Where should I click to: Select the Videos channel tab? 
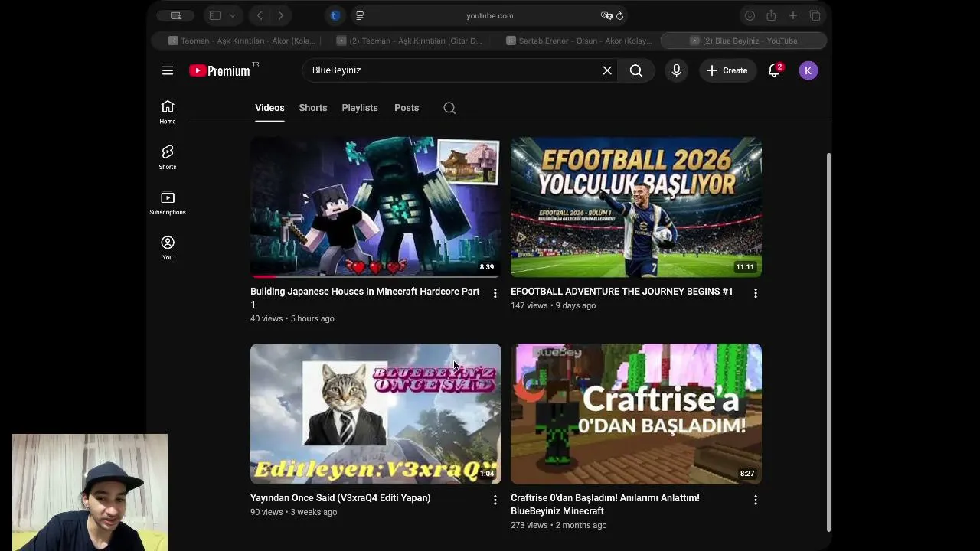(x=269, y=108)
